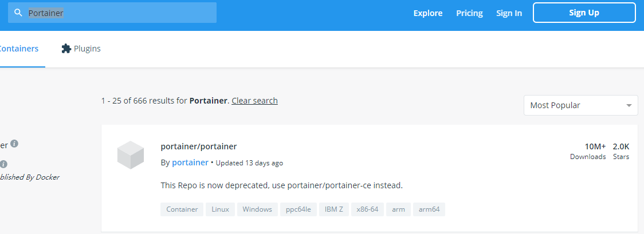This screenshot has width=644, height=234.
Task: Click the Clear search link
Action: [254, 100]
